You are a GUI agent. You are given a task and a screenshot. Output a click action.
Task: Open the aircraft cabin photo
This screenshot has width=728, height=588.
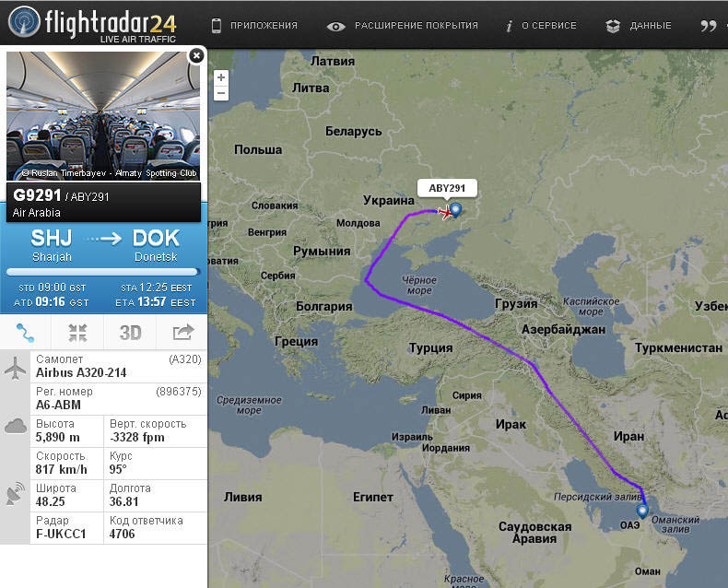103,116
